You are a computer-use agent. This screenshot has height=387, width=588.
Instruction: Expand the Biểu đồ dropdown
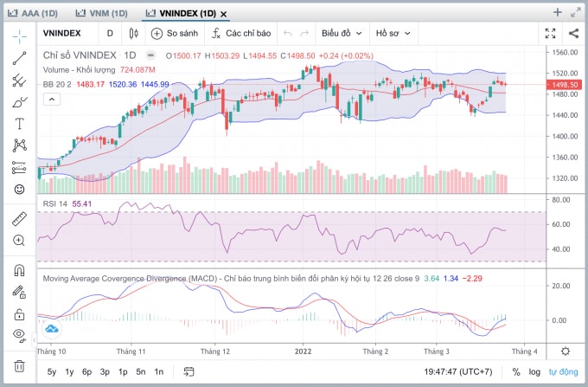(342, 34)
